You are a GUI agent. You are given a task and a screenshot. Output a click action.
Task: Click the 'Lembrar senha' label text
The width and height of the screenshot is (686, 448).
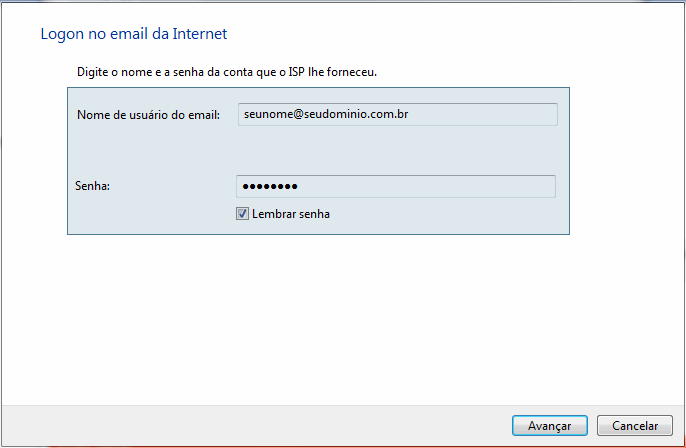pyautogui.click(x=291, y=214)
